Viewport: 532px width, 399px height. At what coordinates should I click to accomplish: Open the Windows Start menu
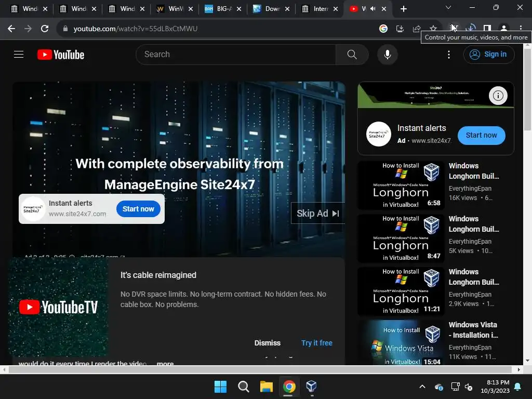click(220, 387)
